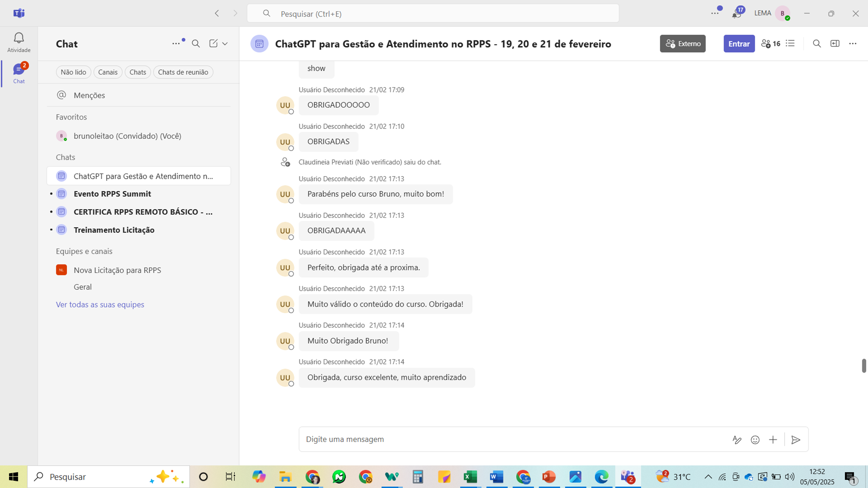Open chat list more options ellipsis
This screenshot has width=868, height=488.
pyautogui.click(x=176, y=43)
